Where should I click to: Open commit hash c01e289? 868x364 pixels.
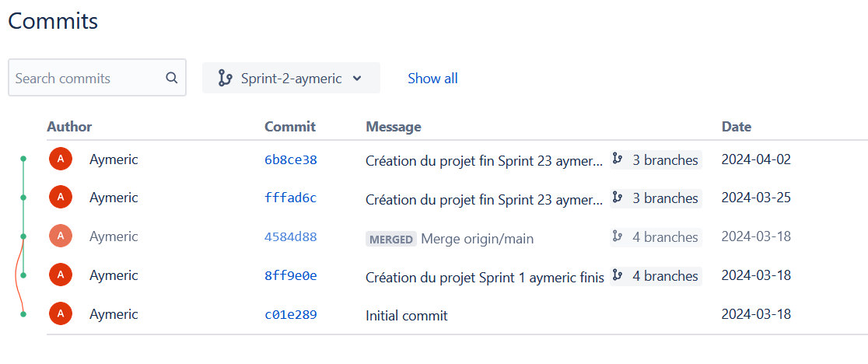290,315
